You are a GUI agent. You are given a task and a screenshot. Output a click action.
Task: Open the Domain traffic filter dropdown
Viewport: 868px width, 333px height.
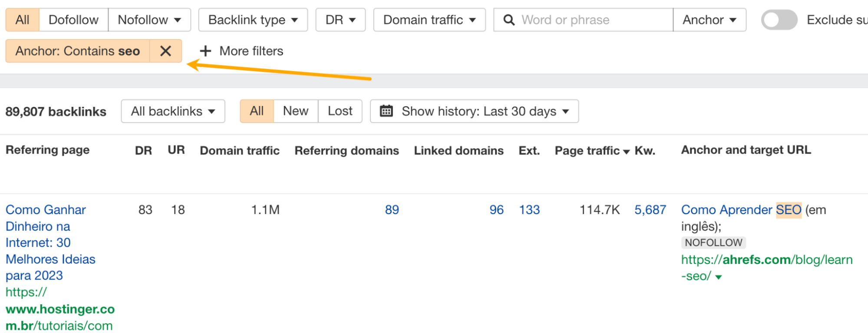click(429, 20)
